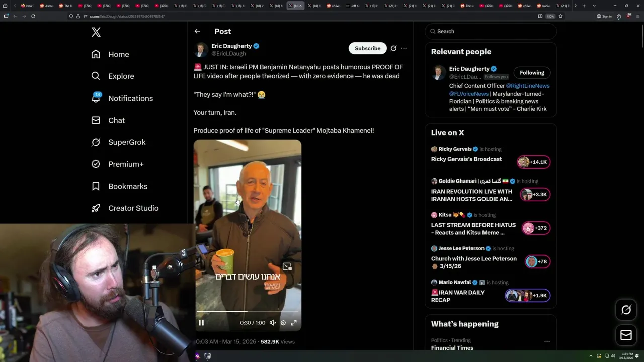Click the Search input field

[491, 31]
